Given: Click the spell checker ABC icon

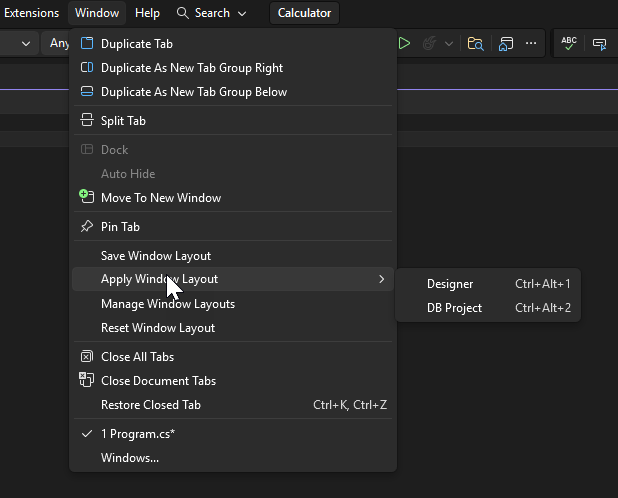Looking at the screenshot, I should coord(569,43).
